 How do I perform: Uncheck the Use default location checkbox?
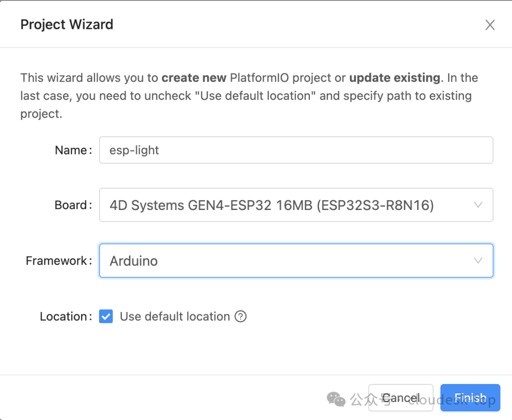click(106, 316)
